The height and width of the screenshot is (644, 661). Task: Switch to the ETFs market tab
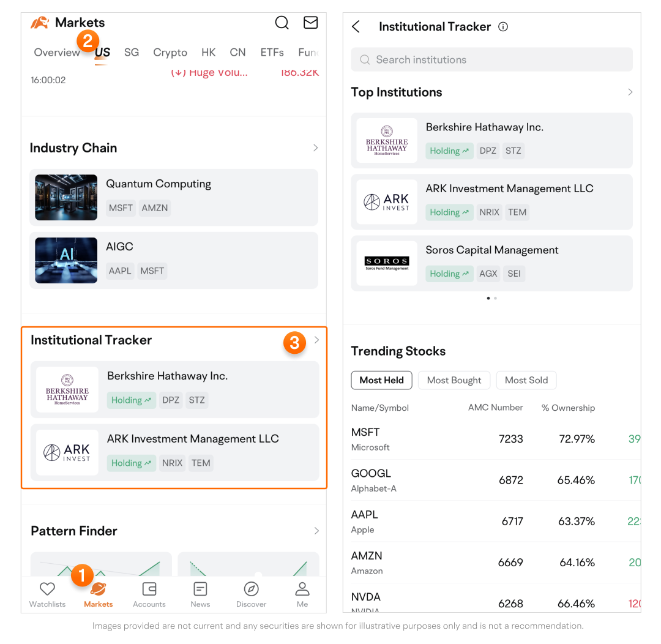click(x=272, y=53)
